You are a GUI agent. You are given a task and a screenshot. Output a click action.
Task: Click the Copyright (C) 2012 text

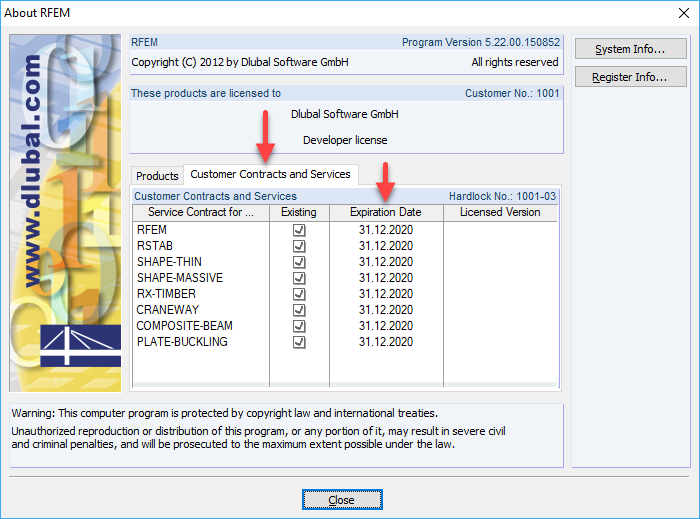(240, 62)
